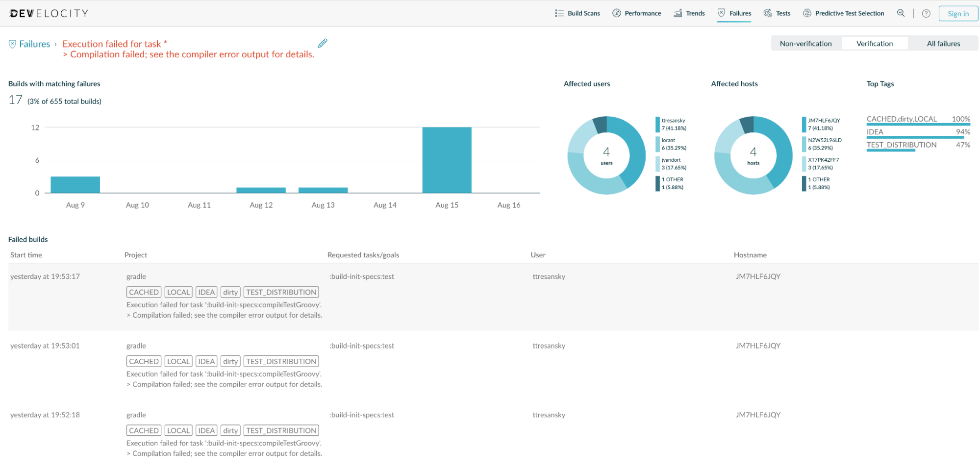Click the Sign in button
Screen dimensions: 980x473
(958, 14)
